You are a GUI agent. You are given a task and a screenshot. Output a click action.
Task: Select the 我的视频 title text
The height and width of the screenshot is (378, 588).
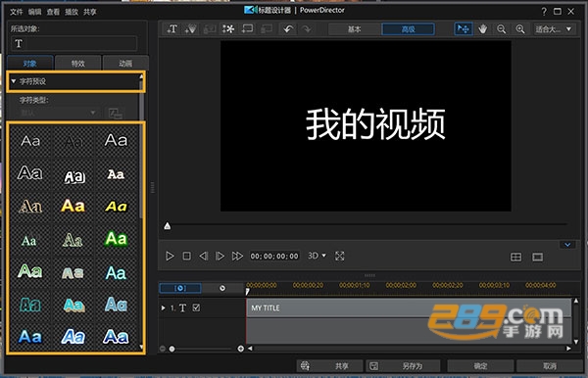(375, 124)
